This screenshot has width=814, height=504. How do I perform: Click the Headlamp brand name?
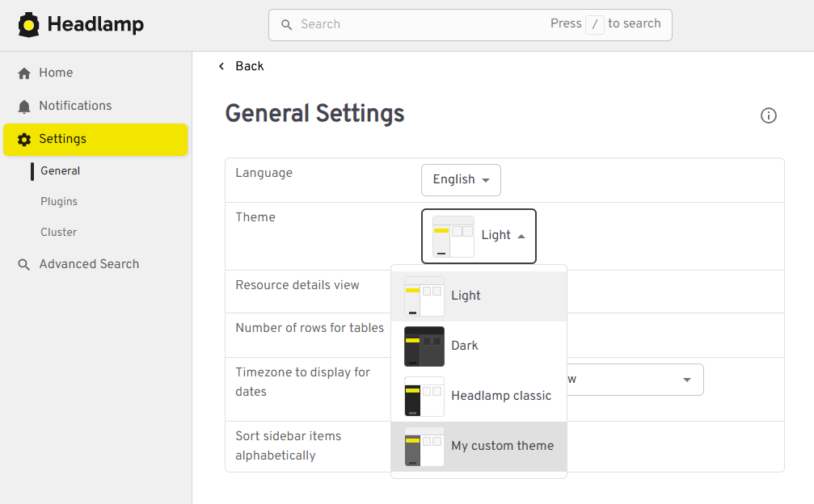click(95, 24)
